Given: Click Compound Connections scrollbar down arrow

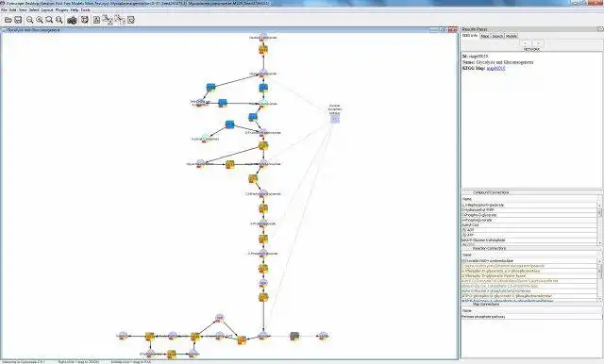Looking at the screenshot, I should point(599,242).
